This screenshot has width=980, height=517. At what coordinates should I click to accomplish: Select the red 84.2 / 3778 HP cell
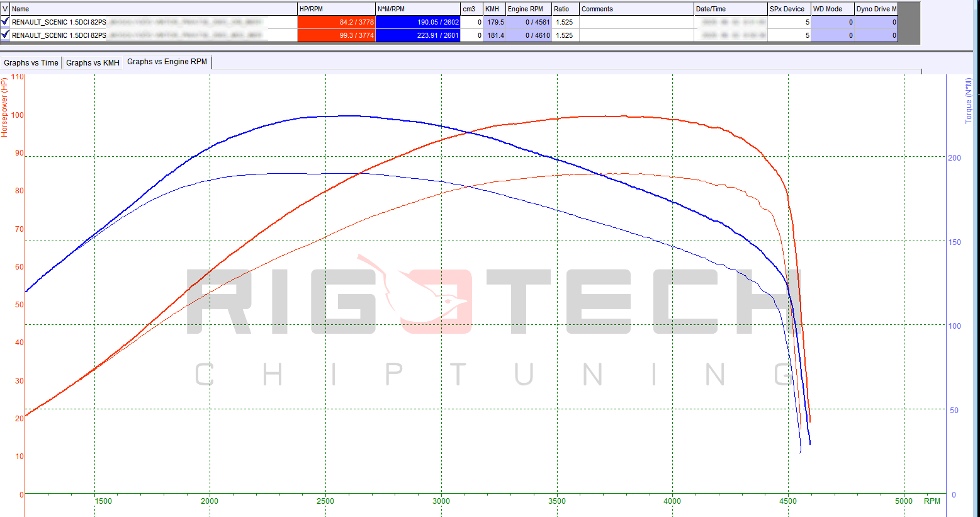336,22
